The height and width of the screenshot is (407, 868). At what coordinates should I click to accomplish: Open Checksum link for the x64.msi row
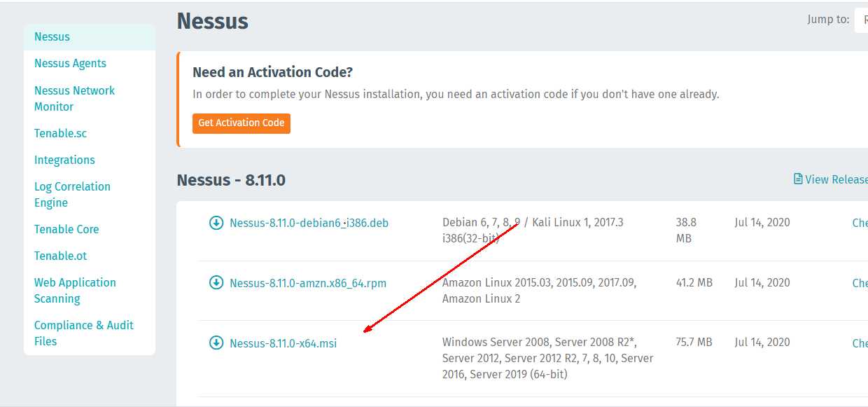coord(860,343)
